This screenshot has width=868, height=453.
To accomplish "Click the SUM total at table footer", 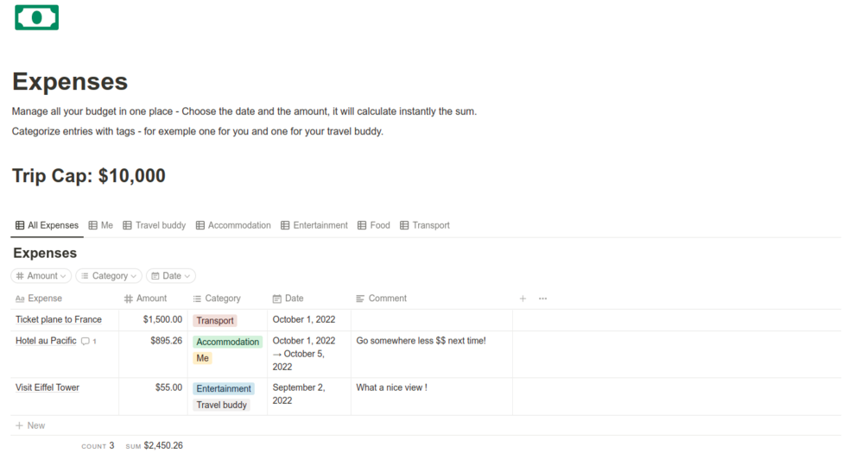I will coord(154,446).
